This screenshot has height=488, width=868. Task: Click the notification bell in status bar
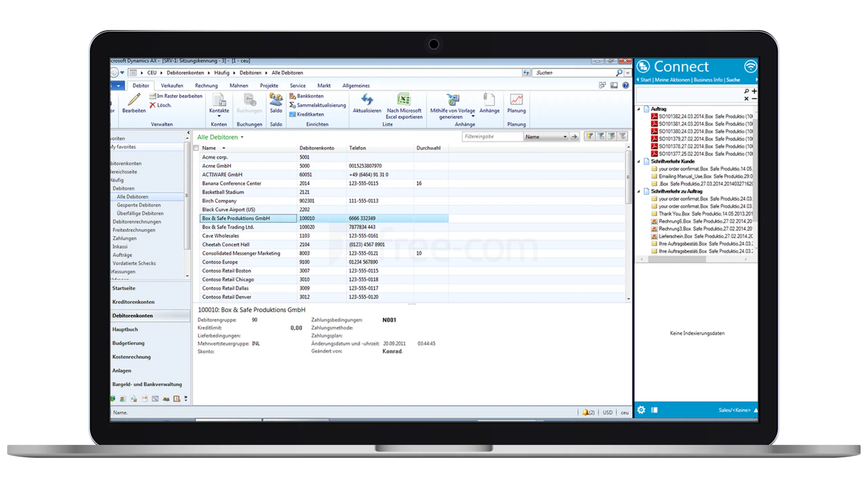pos(586,412)
